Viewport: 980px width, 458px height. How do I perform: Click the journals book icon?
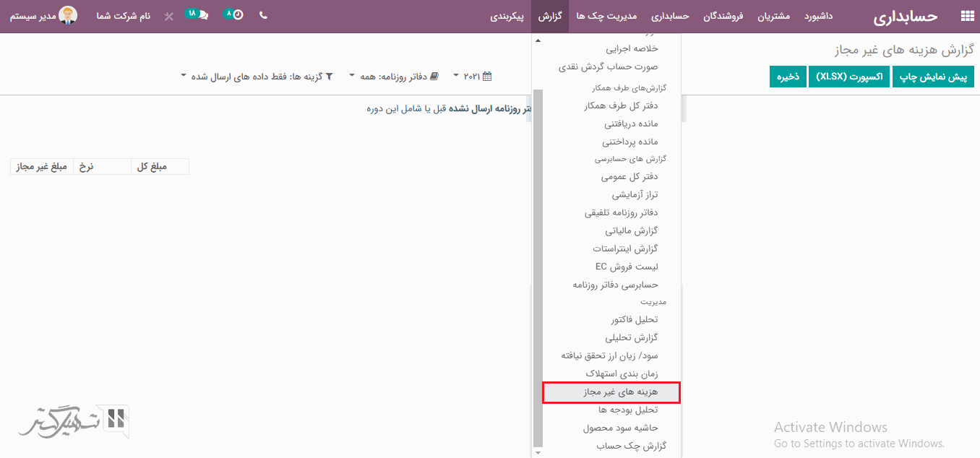tap(434, 76)
